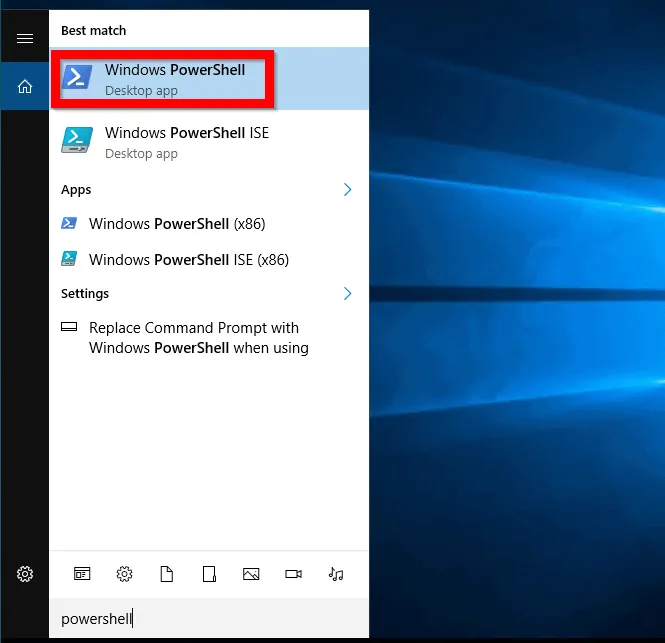The image size is (665, 643).
Task: Filter search results by Apps
Action: [82, 574]
